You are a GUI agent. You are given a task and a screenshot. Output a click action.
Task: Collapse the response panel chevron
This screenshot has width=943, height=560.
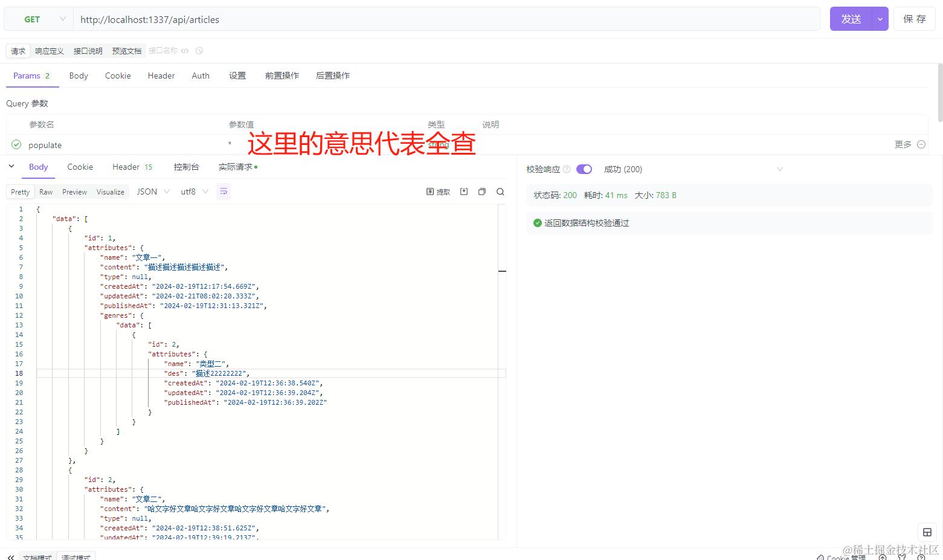[11, 166]
